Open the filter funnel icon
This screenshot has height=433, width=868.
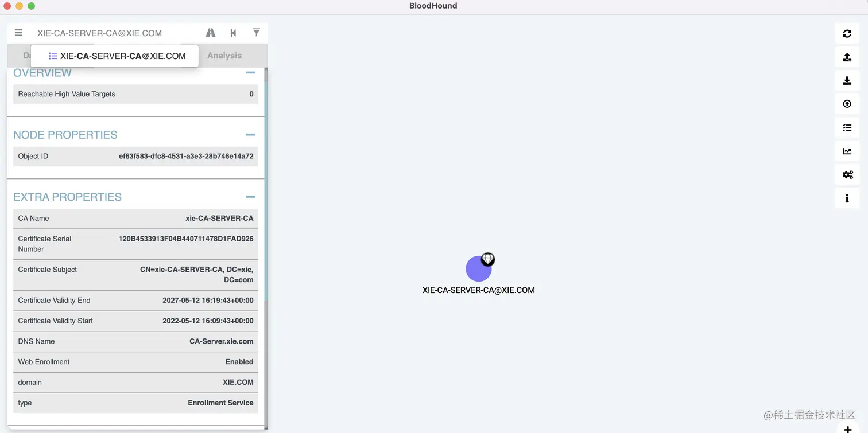[256, 33]
